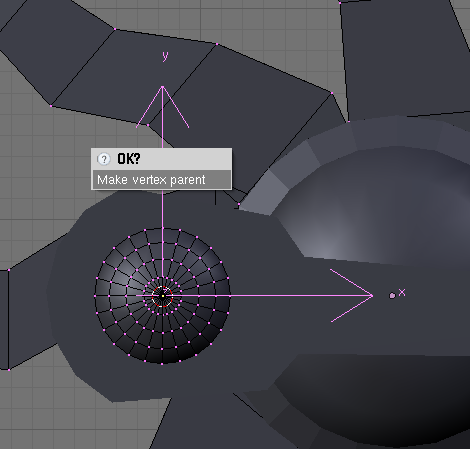Click the red-white 3D cursor at sphere center
This screenshot has height=449, width=470.
pyautogui.click(x=162, y=296)
